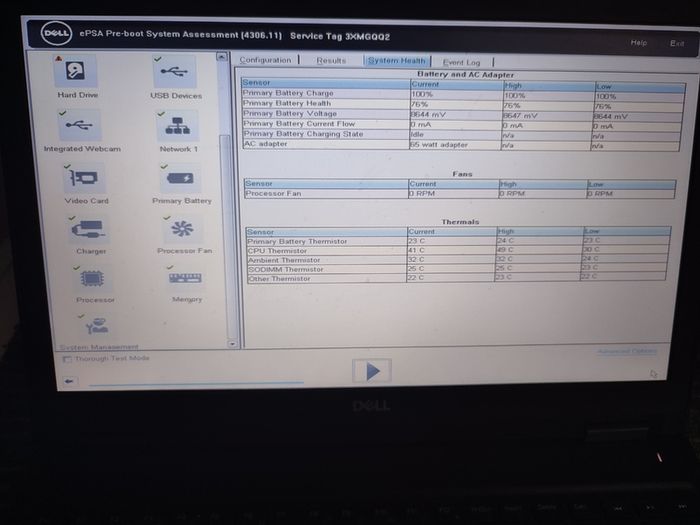Screen dimensions: 700x525
Task: Click Service Tag 3XMGQQ2 text
Action: coord(340,36)
